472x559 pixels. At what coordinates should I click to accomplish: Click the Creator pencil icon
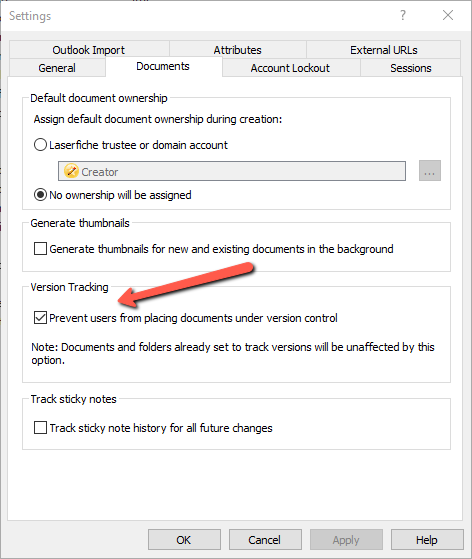pyautogui.click(x=71, y=171)
